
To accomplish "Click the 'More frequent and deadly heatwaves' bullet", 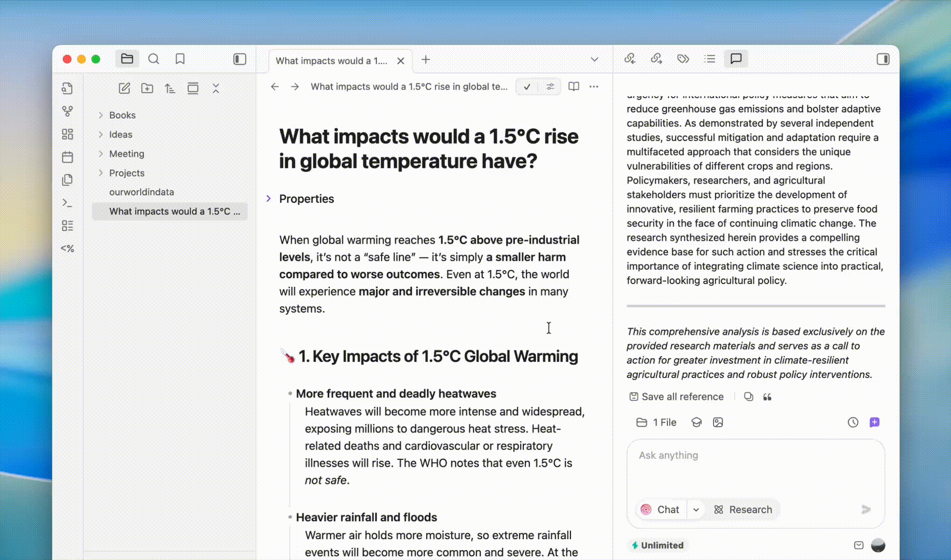I will coord(290,394).
